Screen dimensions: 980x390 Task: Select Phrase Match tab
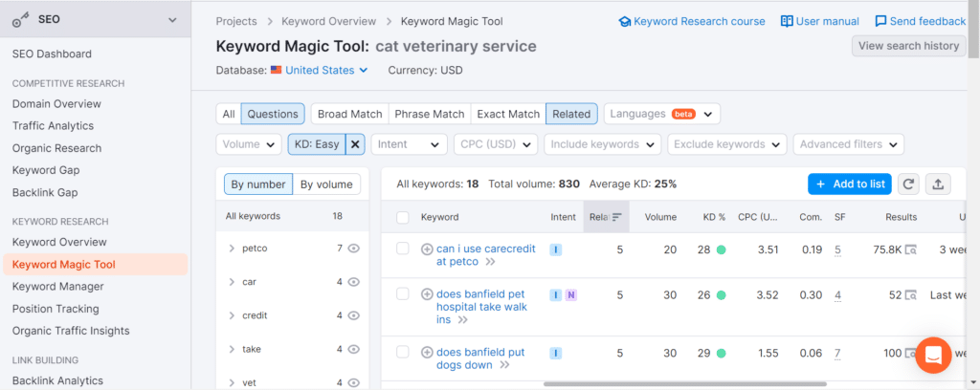click(430, 114)
